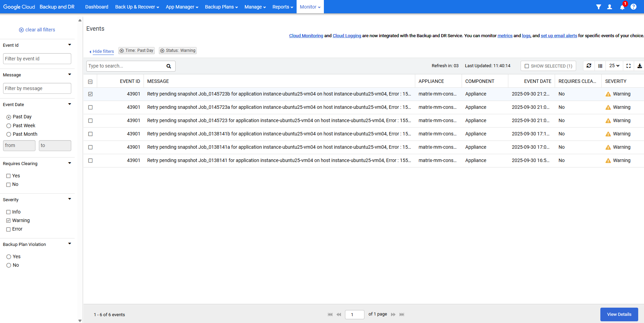This screenshot has width=644, height=323.
Task: Collapse the Severity filter section
Action: 70,199
